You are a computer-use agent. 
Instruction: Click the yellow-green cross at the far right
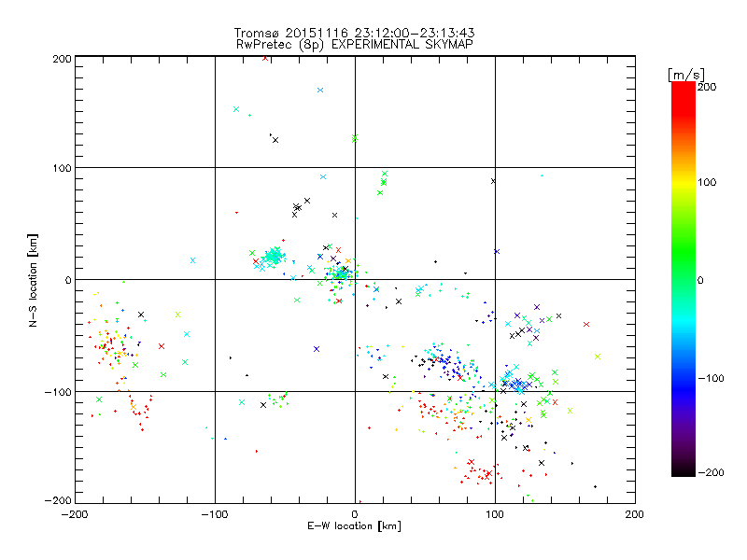click(598, 357)
